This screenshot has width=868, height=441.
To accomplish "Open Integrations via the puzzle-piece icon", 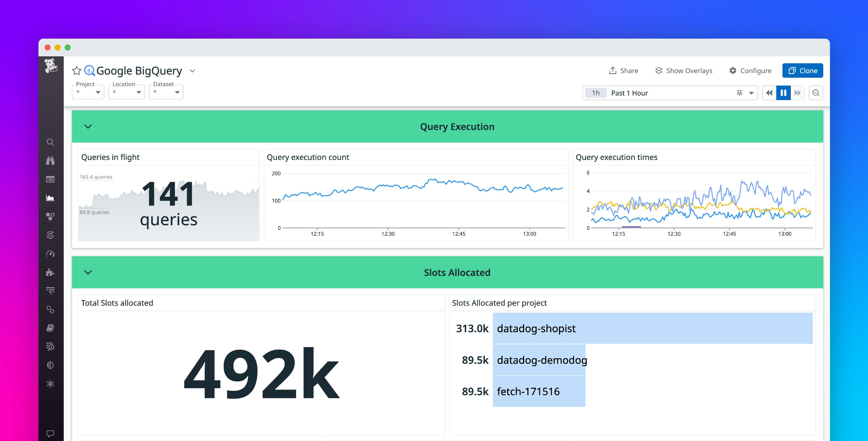I will click(x=50, y=272).
